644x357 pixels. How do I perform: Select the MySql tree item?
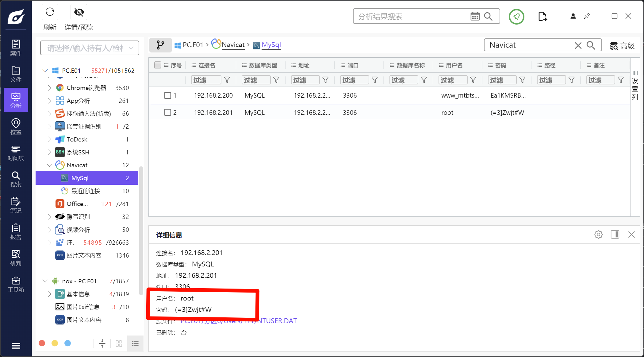coord(87,178)
